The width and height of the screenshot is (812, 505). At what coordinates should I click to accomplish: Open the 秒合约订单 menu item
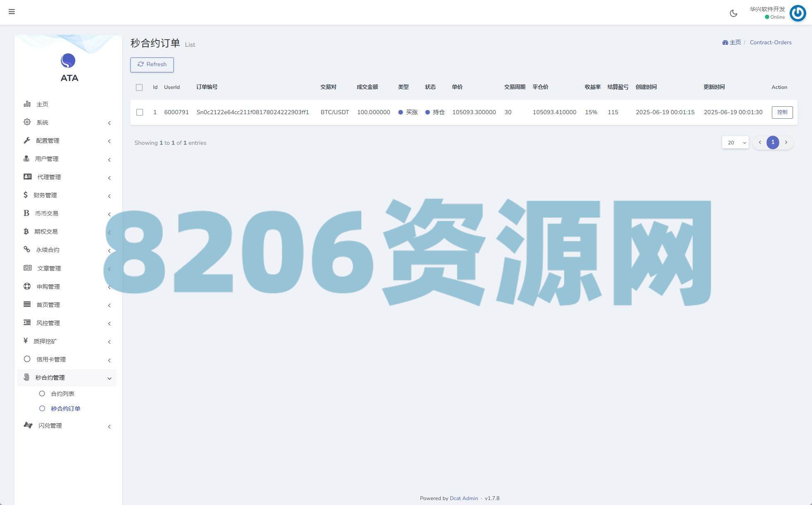tap(65, 408)
